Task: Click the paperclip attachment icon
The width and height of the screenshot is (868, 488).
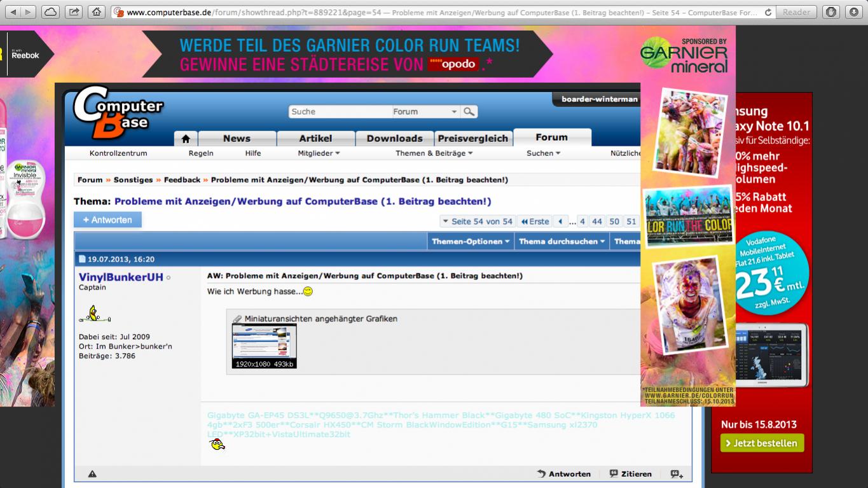Action: click(237, 319)
